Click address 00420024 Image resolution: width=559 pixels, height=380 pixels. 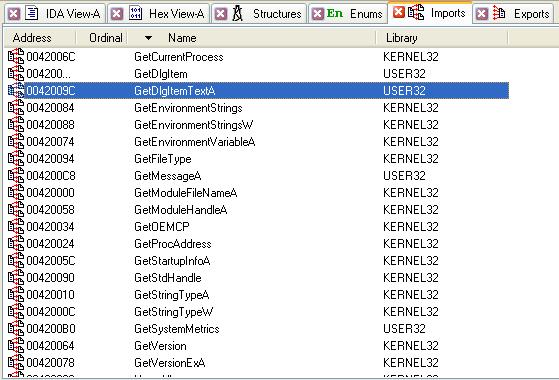[x=50, y=244]
